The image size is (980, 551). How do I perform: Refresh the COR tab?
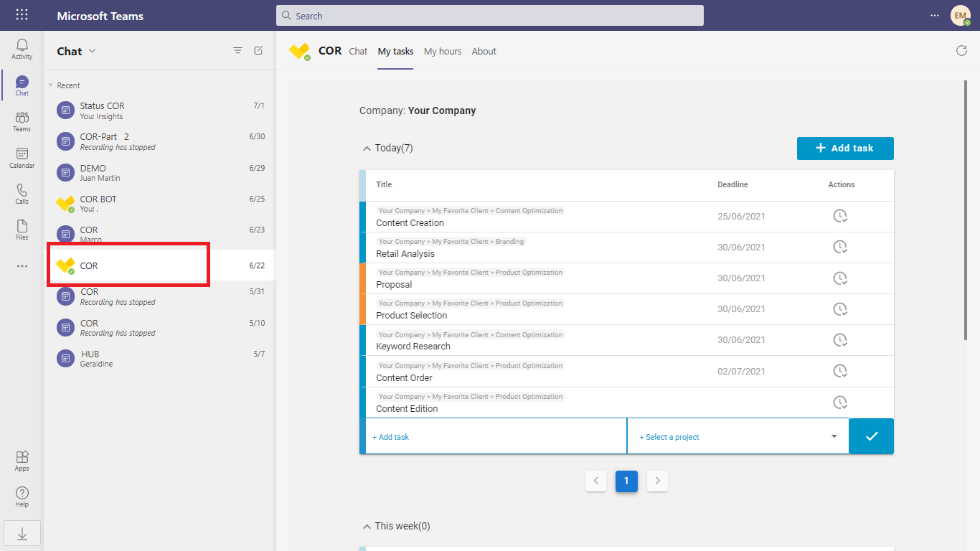pyautogui.click(x=961, y=51)
